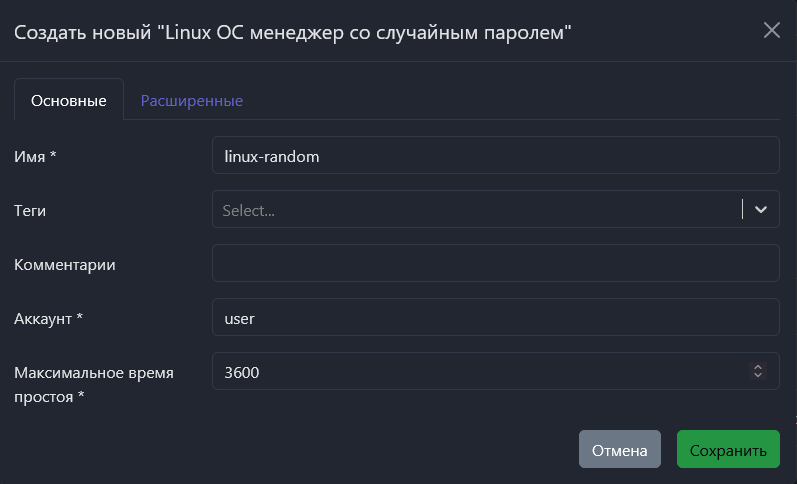797x484 pixels.
Task: Click the Аккаунт field containing user
Action: pos(495,318)
